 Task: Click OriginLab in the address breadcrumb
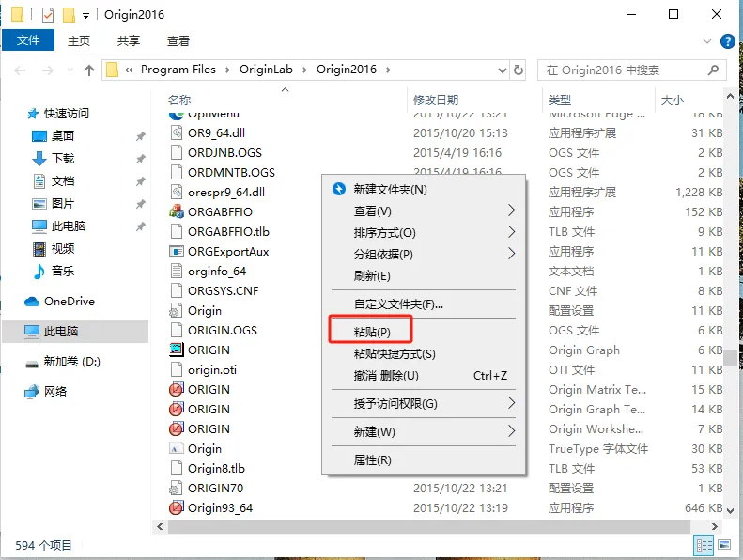click(266, 70)
